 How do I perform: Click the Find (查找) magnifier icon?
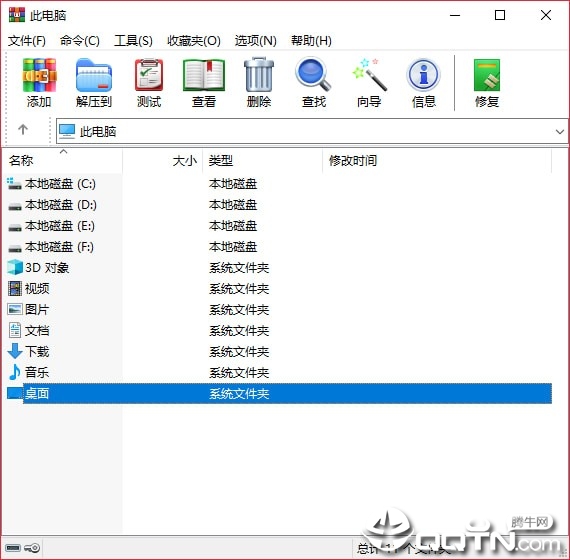point(313,74)
